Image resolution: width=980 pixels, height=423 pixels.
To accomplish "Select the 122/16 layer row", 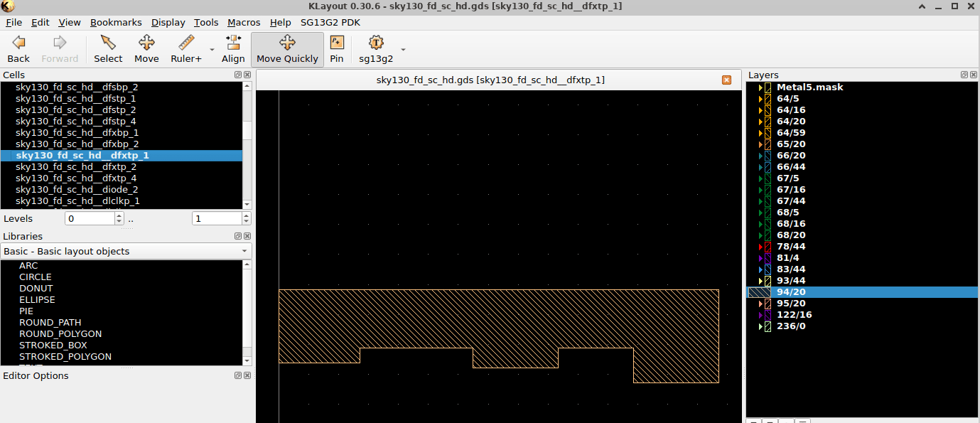I will click(794, 315).
